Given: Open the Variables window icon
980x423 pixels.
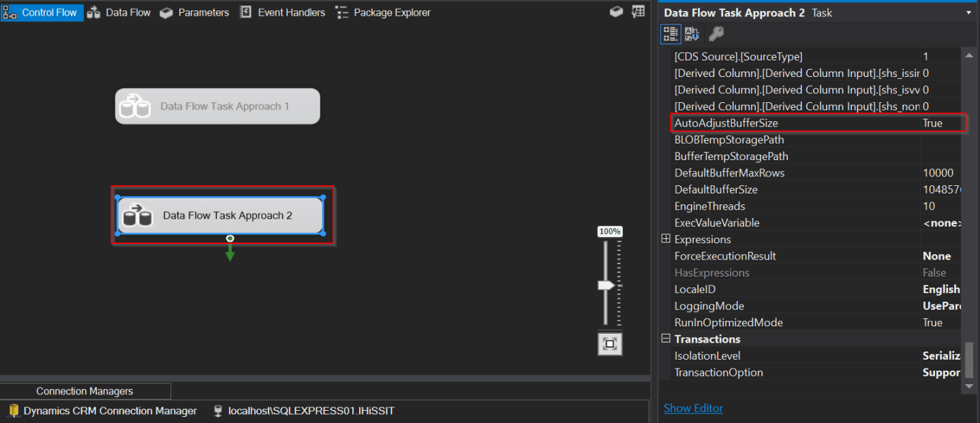Looking at the screenshot, I should coord(639,12).
